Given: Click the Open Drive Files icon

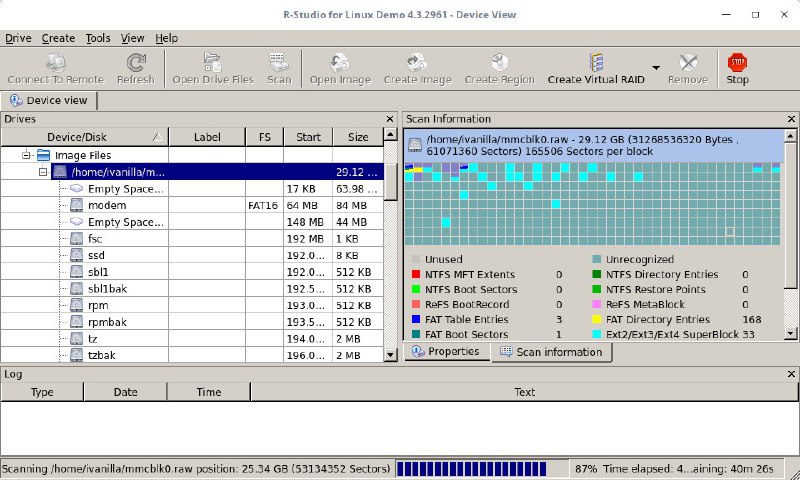Looking at the screenshot, I should click(x=213, y=63).
